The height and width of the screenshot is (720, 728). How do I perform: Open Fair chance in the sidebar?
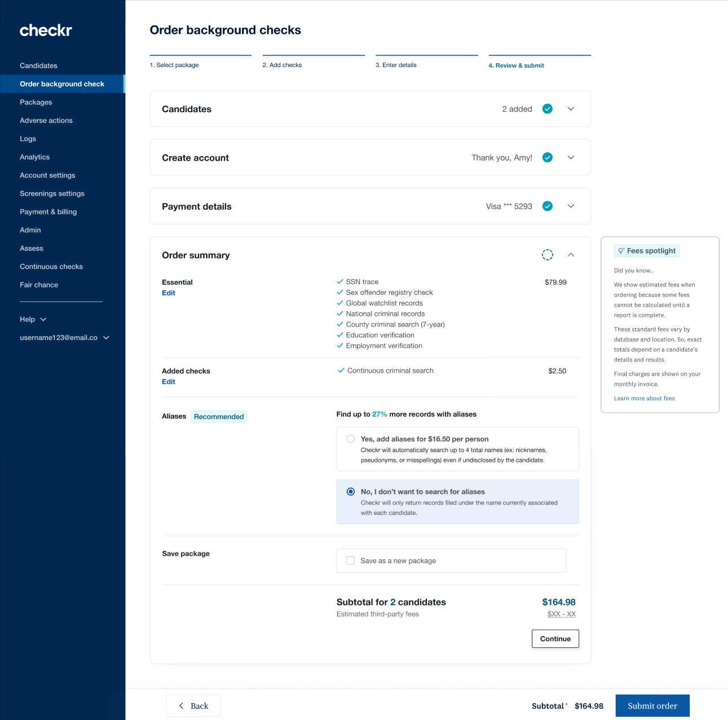click(x=39, y=285)
